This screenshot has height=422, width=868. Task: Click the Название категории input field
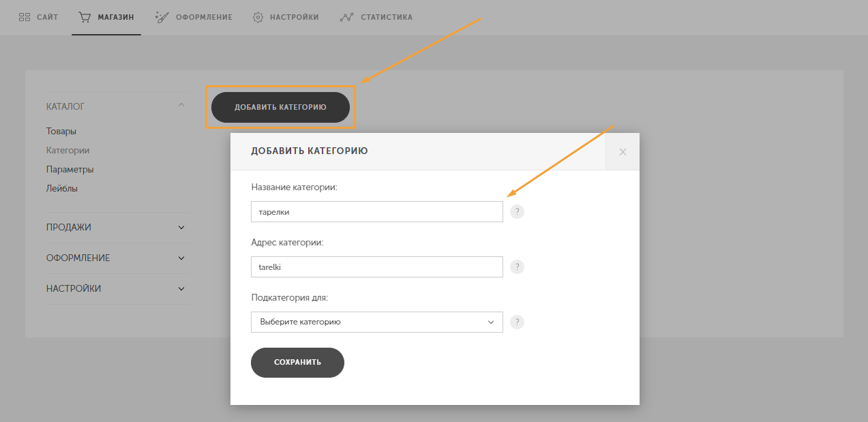pyautogui.click(x=377, y=211)
